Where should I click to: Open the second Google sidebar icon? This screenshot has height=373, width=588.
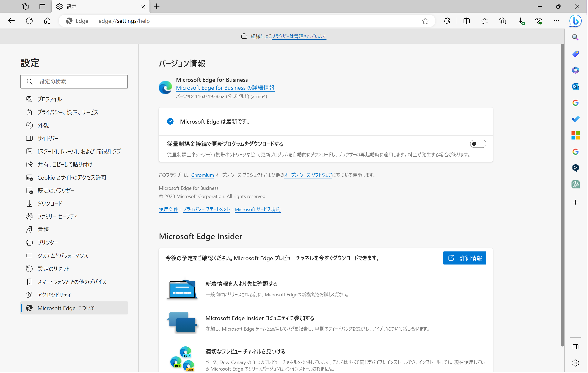pyautogui.click(x=575, y=152)
